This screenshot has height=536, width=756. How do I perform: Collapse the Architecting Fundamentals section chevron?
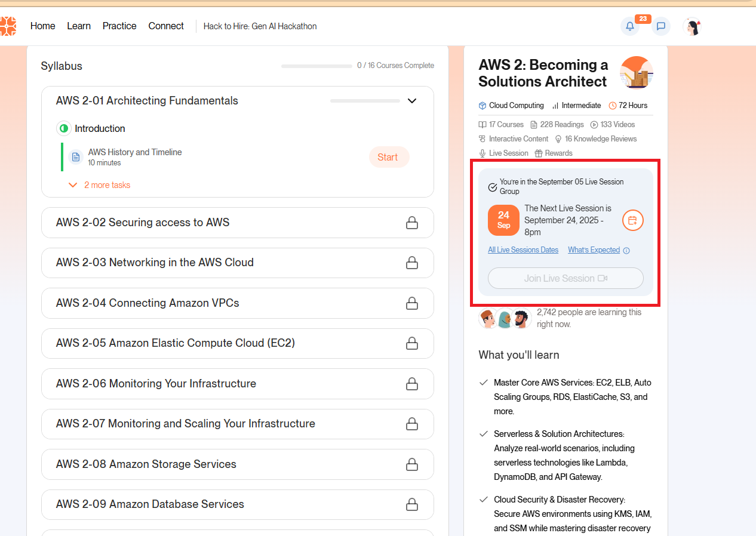pyautogui.click(x=411, y=101)
